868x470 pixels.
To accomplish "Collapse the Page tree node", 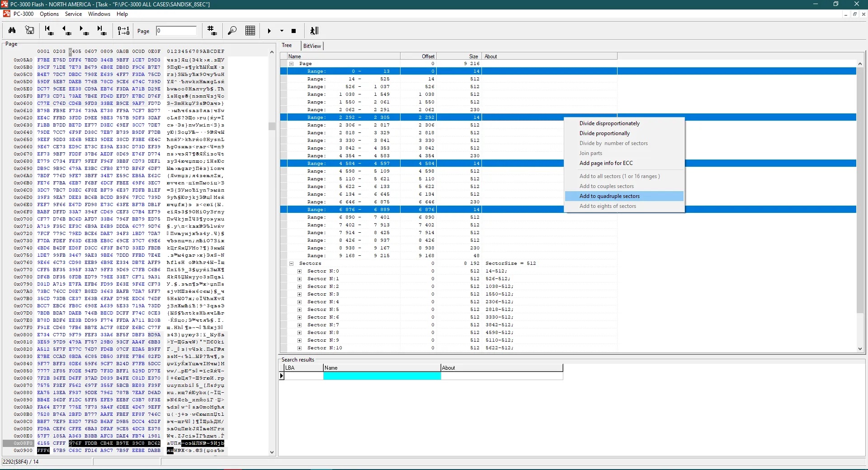I will 292,64.
